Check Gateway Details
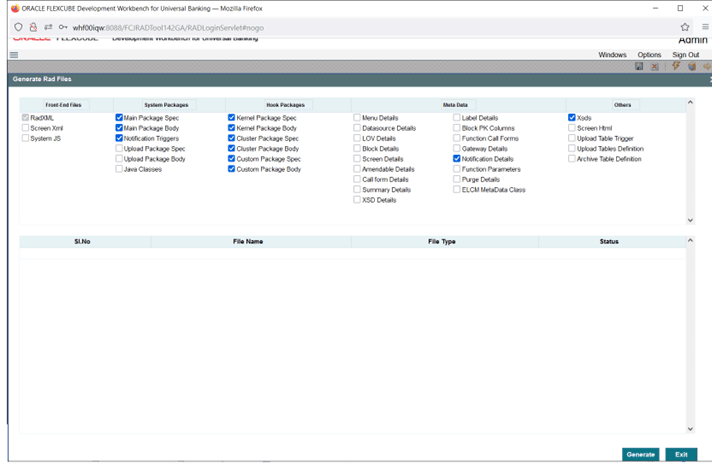Viewport: 712px width, 464px height. pyautogui.click(x=457, y=148)
